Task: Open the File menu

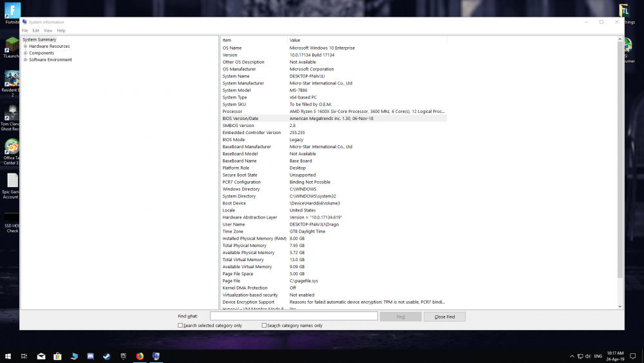Action: point(24,30)
